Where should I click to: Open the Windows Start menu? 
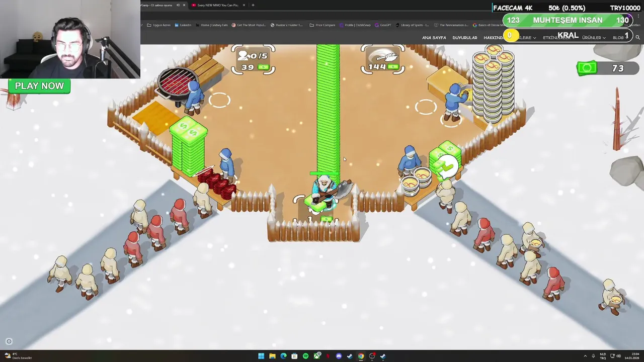261,356
